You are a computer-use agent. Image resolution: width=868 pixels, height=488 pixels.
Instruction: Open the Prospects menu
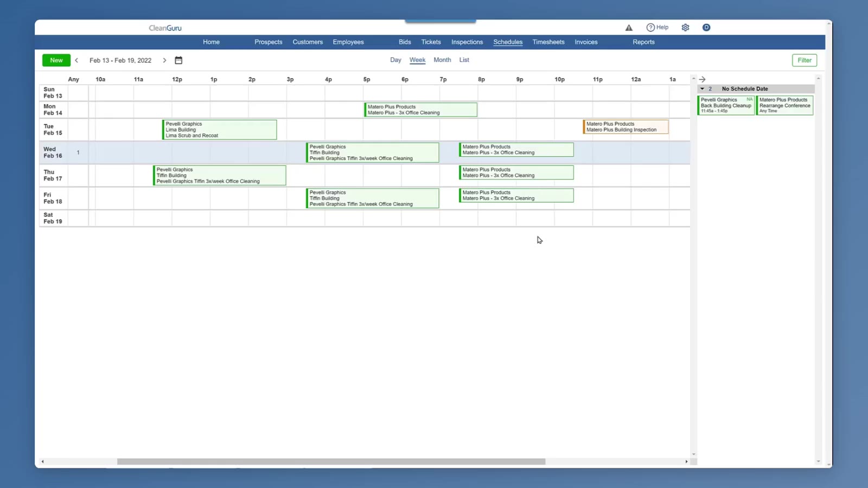[269, 42]
